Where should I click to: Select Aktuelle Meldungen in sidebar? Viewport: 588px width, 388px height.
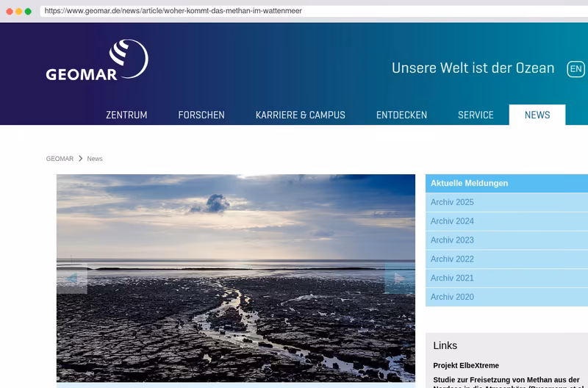[506, 183]
